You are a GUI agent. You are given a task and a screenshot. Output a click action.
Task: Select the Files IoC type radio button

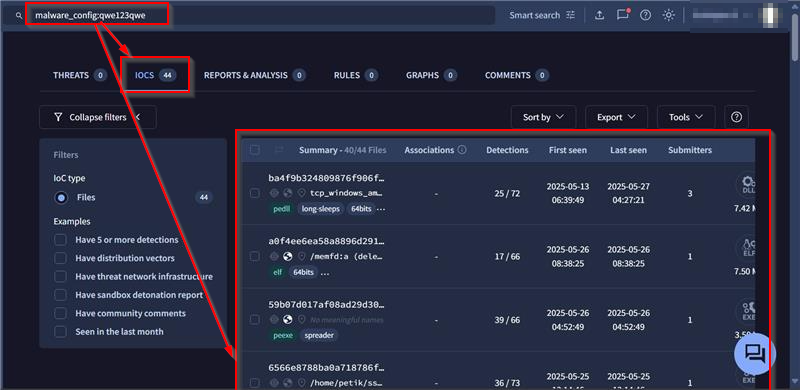[61, 198]
